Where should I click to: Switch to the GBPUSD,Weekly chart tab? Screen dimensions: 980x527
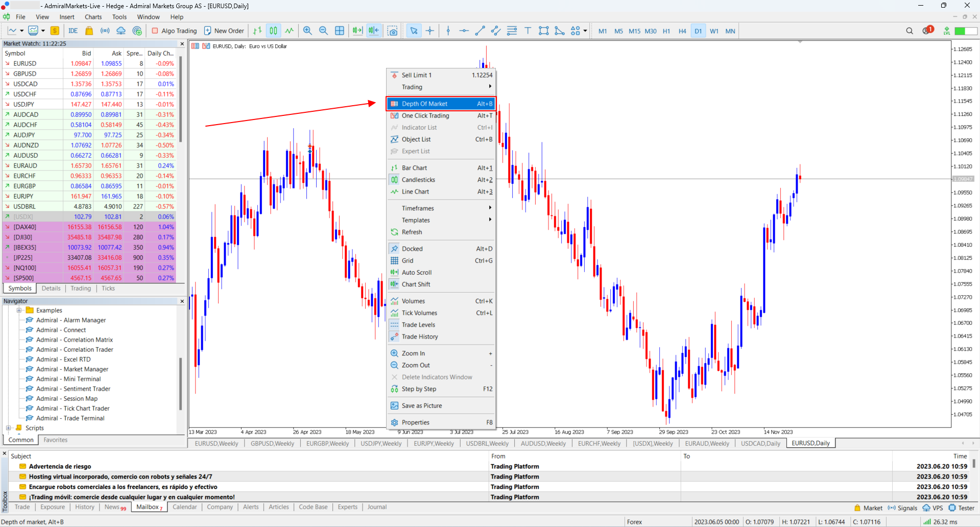pyautogui.click(x=272, y=443)
